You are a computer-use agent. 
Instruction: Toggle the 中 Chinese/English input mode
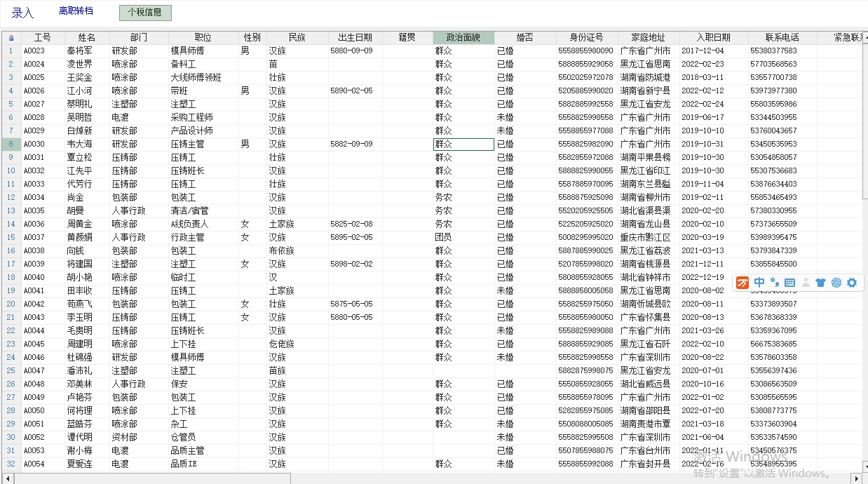coord(759,283)
